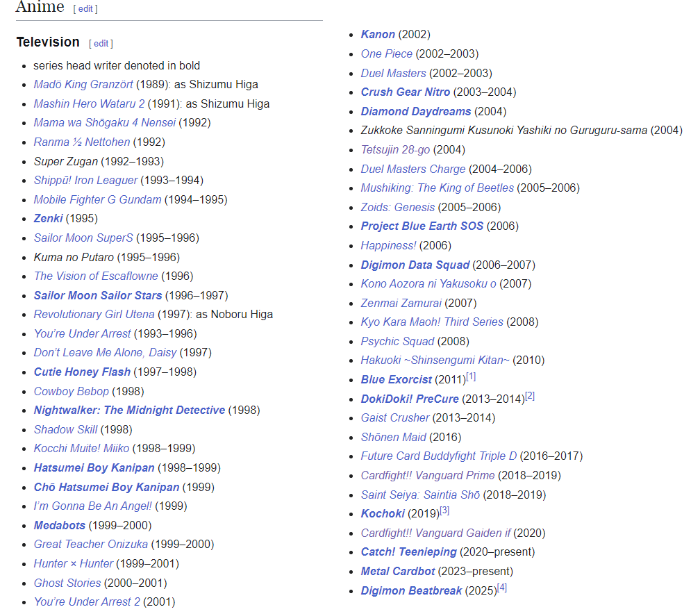Open the Duel Masters Charge link
The width and height of the screenshot is (700, 614).
coord(413,169)
